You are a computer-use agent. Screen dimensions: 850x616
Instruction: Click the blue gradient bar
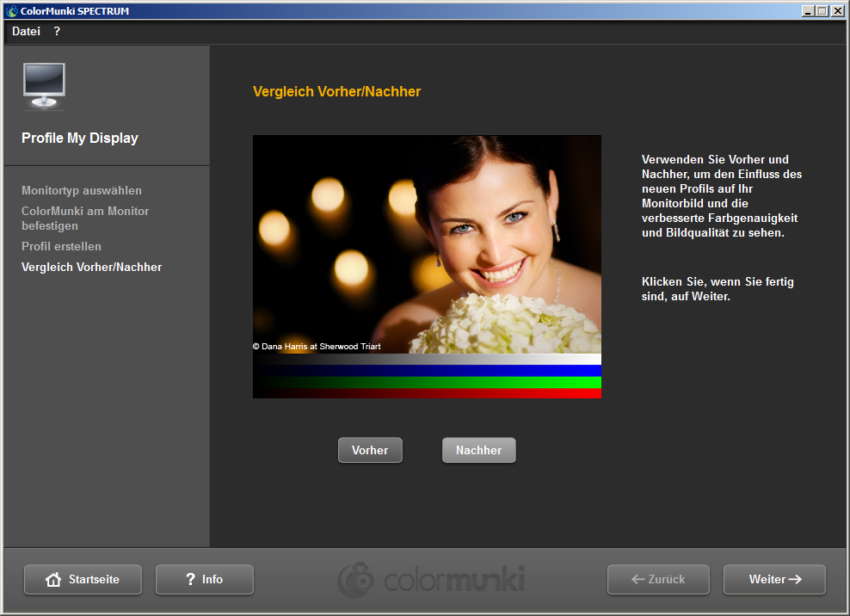click(427, 370)
